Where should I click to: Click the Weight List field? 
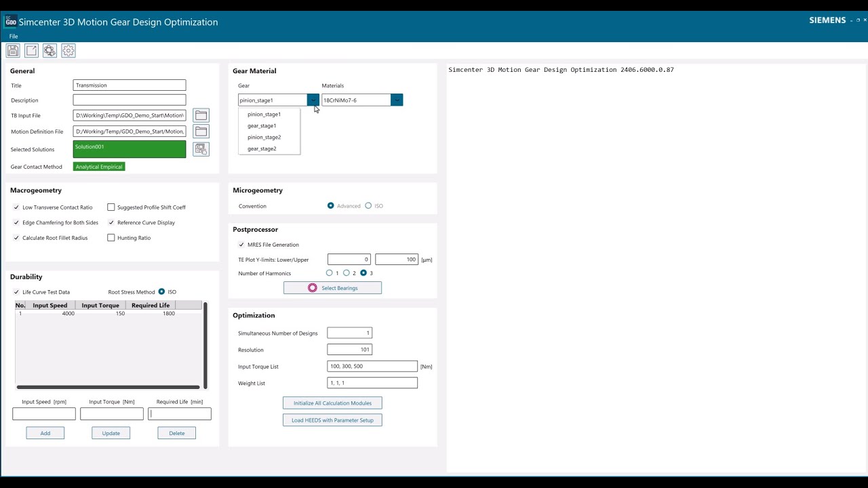click(x=372, y=383)
